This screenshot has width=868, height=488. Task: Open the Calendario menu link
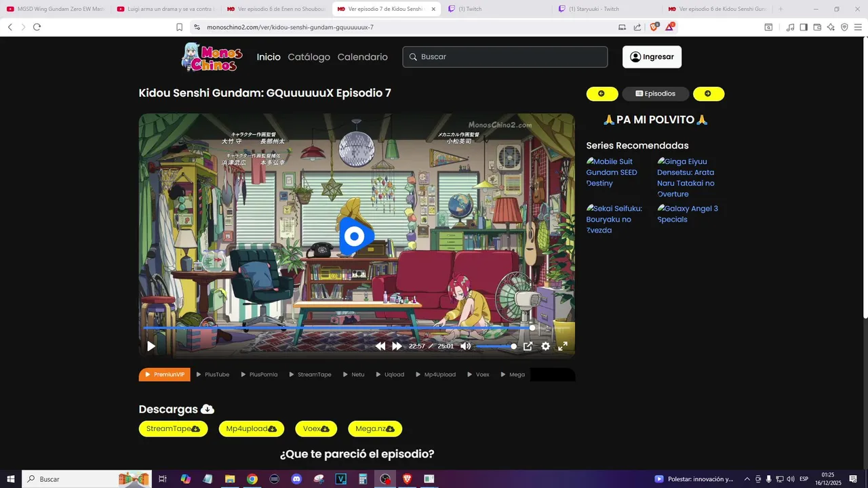(363, 57)
